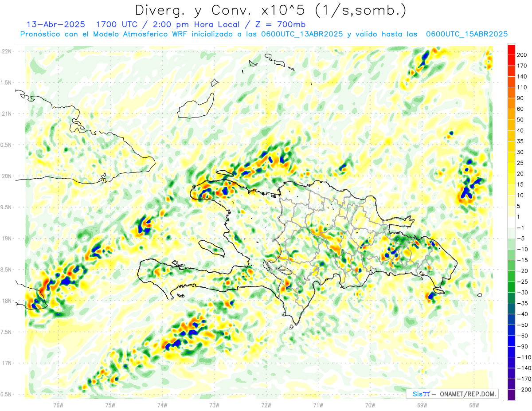This screenshot has width=532, height=411.
Task: Click the '-200' colorbar label
Action: (x=523, y=390)
